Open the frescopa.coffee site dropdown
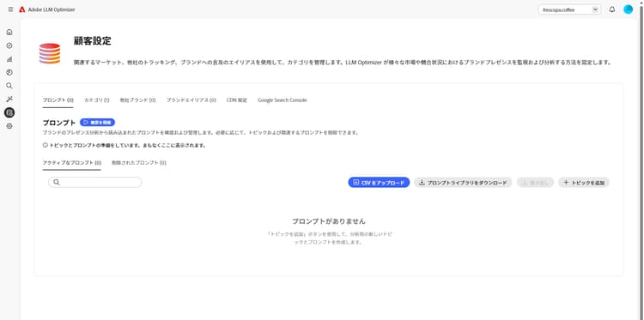This screenshot has height=320, width=644. coord(569,9)
